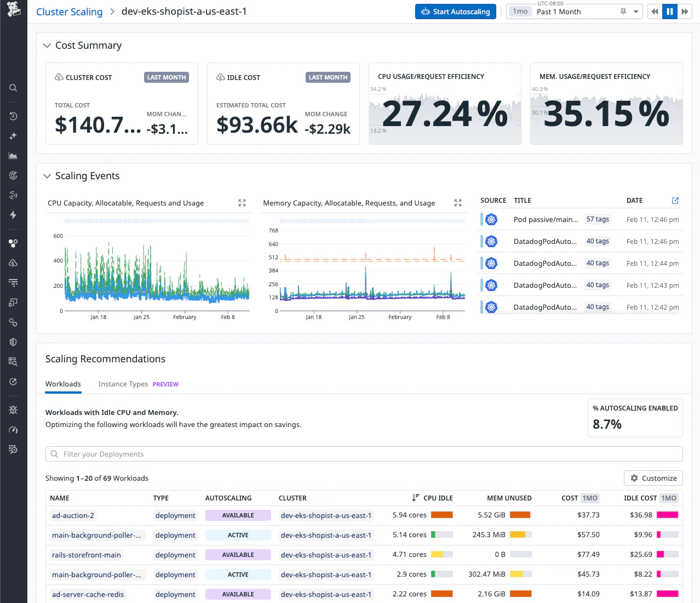Click the Kubernetes icon for Pod passive/main event
Image resolution: width=700 pixels, height=603 pixels.
491,220
